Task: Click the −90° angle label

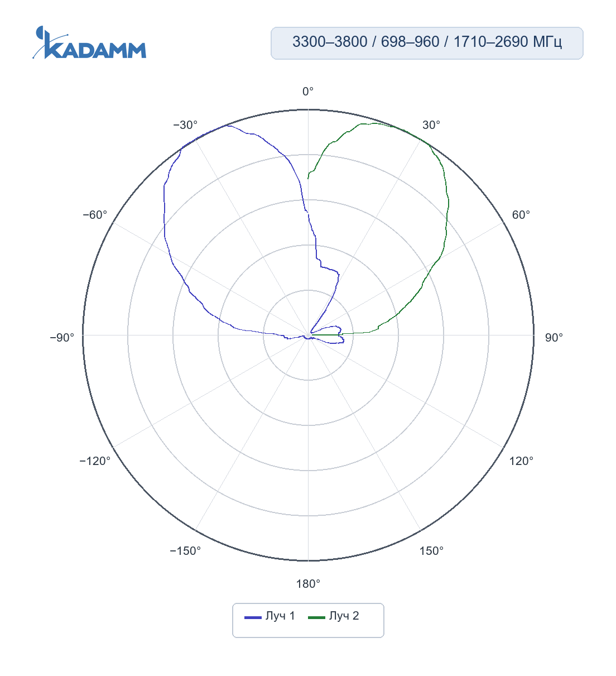Action: click(62, 338)
